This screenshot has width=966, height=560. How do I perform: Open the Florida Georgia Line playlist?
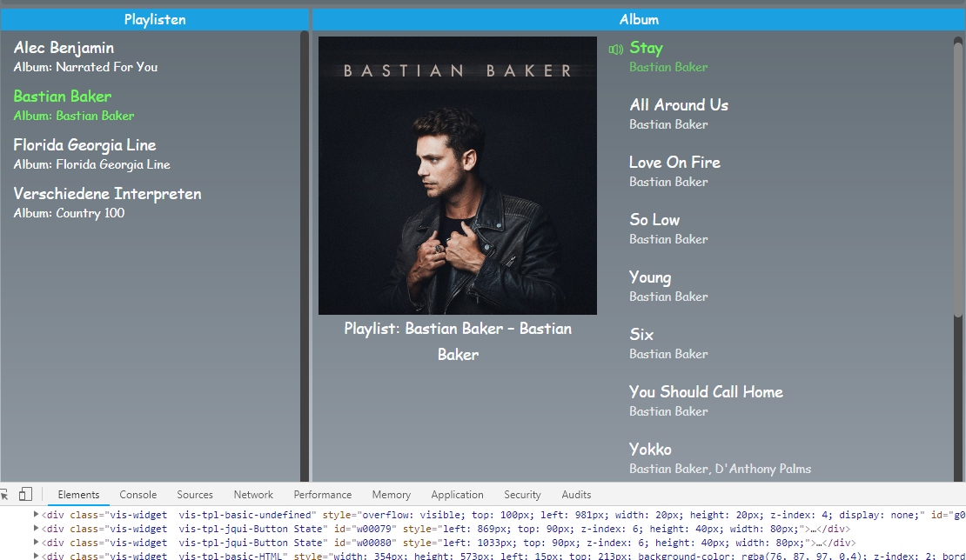click(x=84, y=144)
